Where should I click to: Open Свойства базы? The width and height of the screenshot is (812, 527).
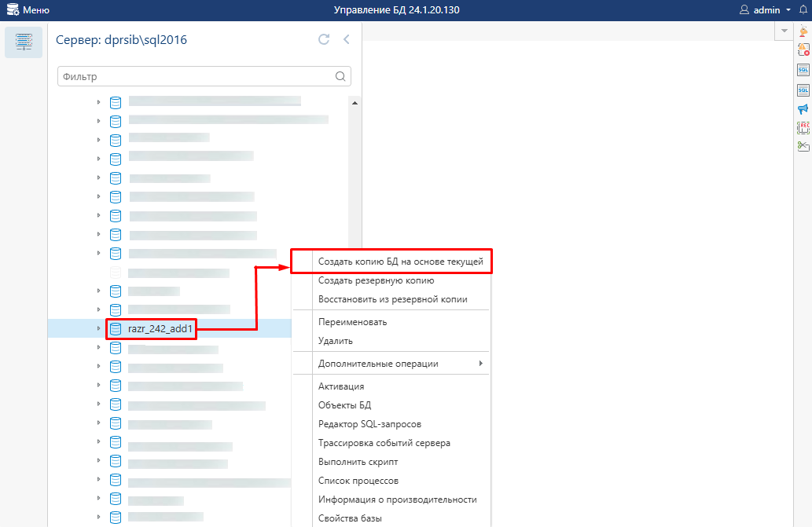pyautogui.click(x=350, y=518)
